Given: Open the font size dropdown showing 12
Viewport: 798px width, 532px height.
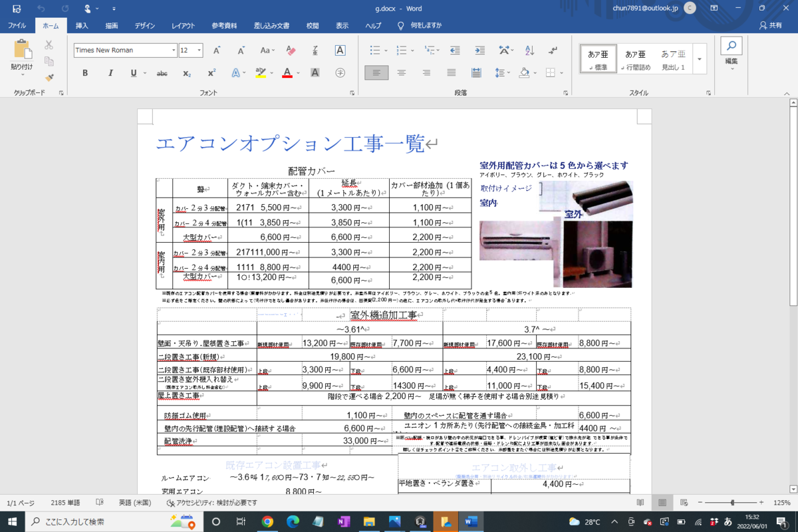Looking at the screenshot, I should pyautogui.click(x=200, y=51).
